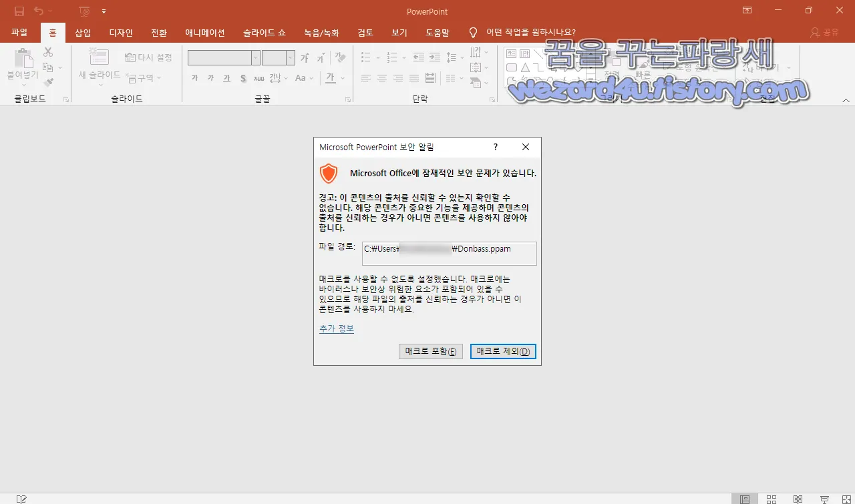855x504 pixels.
Task: Click the Format Painter brush icon
Action: pyautogui.click(x=48, y=83)
